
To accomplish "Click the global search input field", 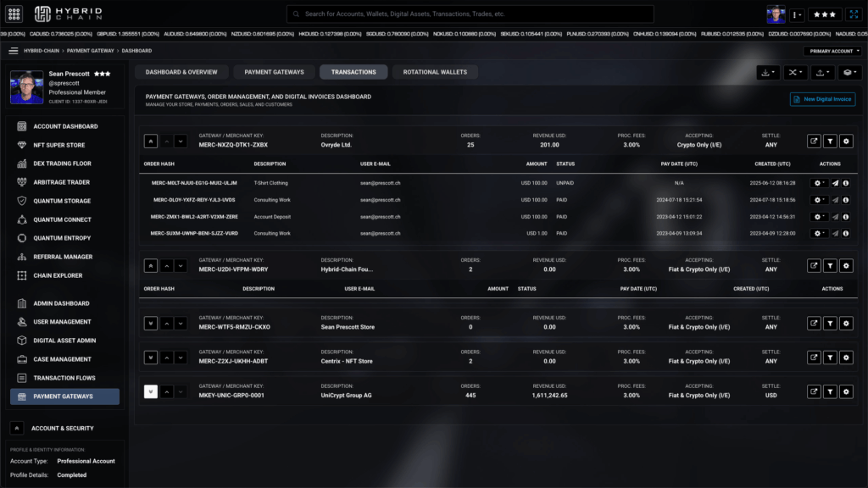I will tap(470, 14).
